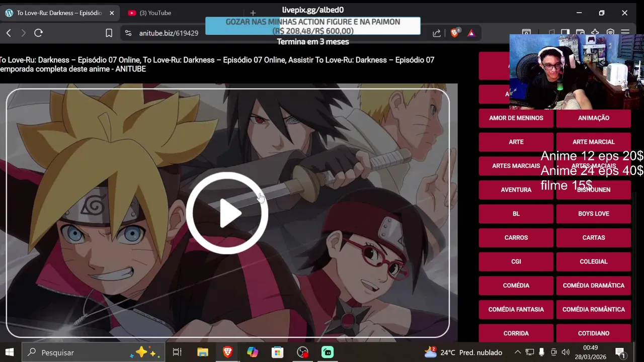Image resolution: width=644 pixels, height=362 pixels.
Task: Click the Brave browser taskbar icon
Action: [x=227, y=352]
